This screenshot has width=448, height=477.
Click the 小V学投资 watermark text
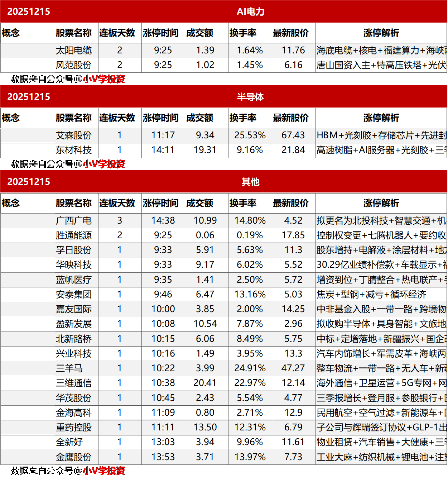[x=104, y=80]
